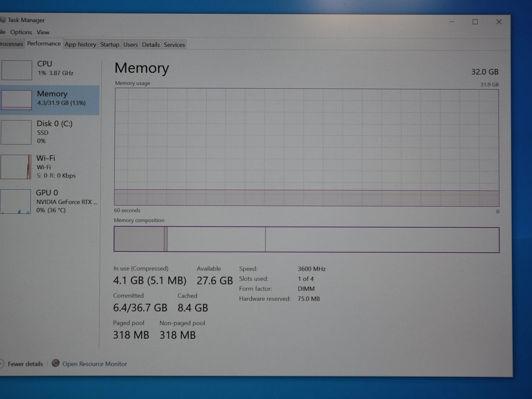Select Disk 0 (C:) SSD entry
This screenshot has height=399, width=532.
click(x=50, y=132)
